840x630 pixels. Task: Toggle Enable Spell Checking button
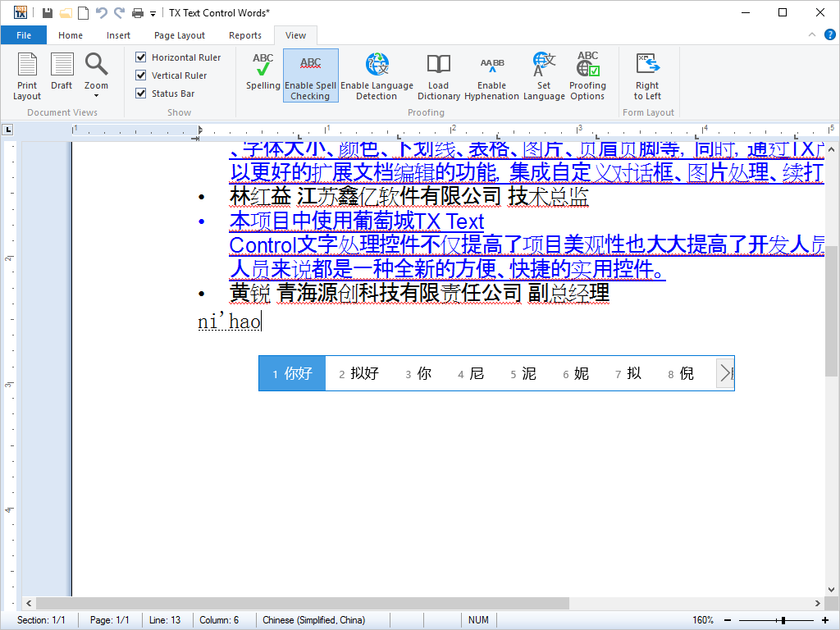point(310,75)
